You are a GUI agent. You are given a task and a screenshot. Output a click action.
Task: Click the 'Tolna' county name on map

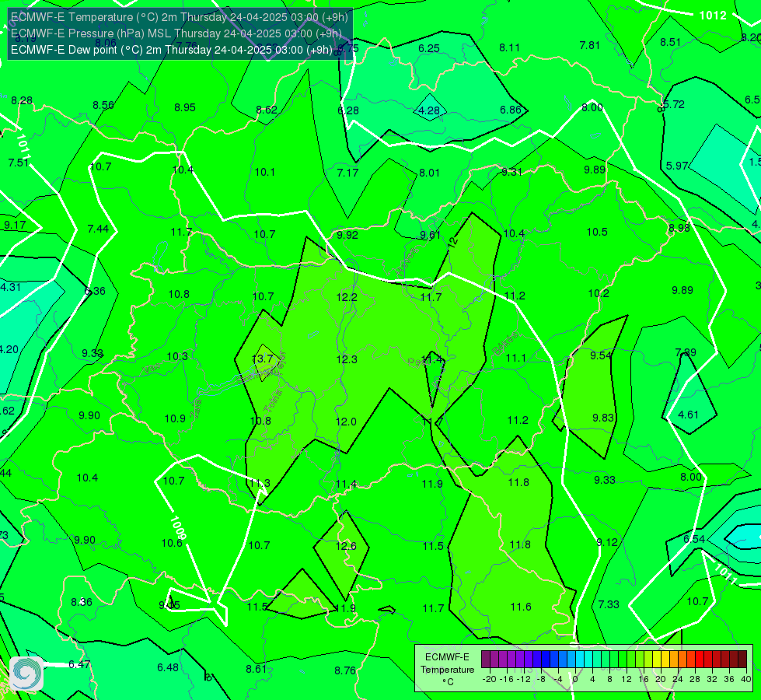[x=272, y=401]
